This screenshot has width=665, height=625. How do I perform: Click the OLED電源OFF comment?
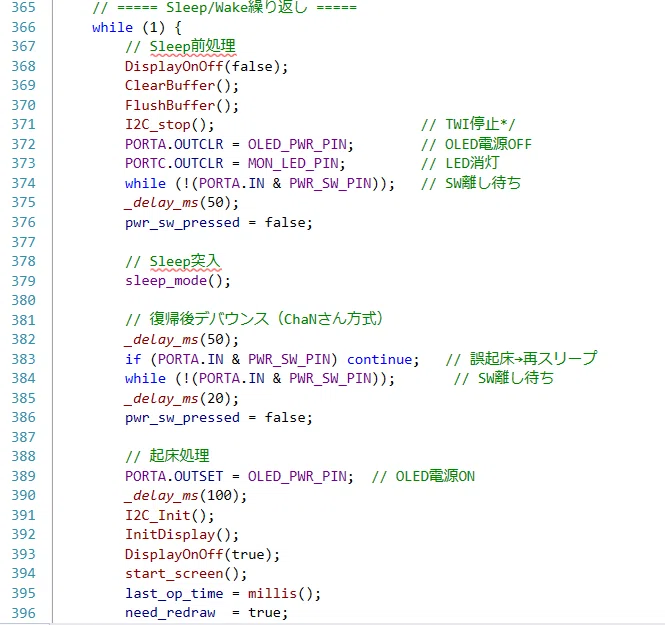point(476,144)
